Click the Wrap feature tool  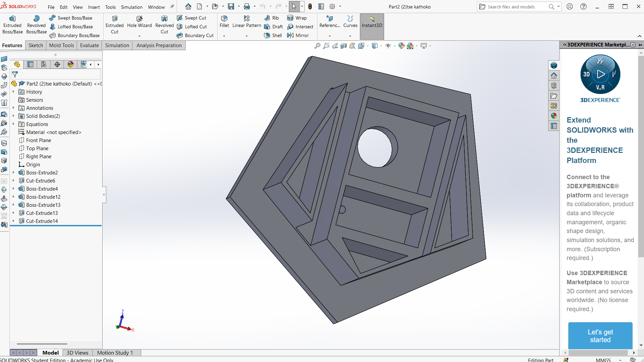(297, 18)
